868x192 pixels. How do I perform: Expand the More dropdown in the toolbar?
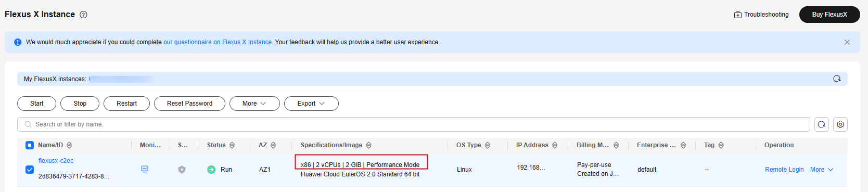(254, 104)
